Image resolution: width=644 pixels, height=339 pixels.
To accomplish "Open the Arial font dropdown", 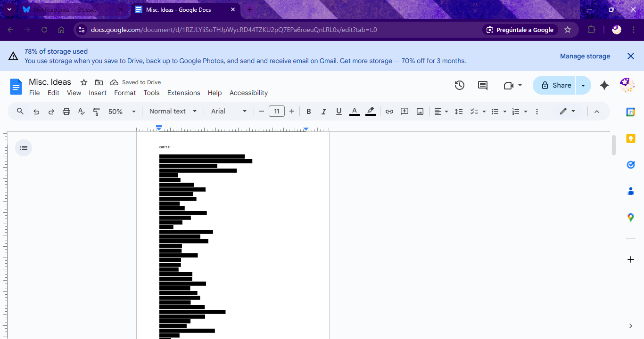I will tap(229, 112).
